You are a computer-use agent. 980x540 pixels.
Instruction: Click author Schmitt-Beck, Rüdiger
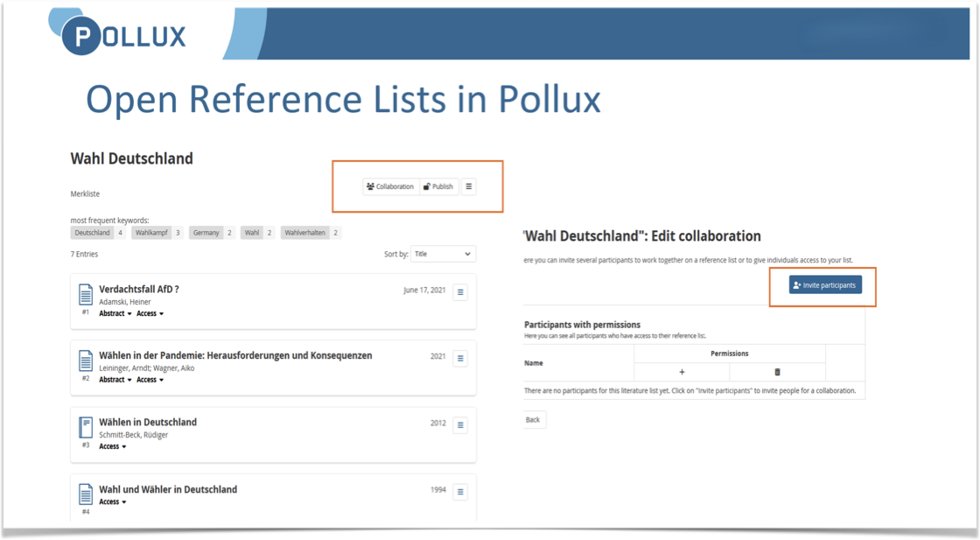(x=134, y=435)
